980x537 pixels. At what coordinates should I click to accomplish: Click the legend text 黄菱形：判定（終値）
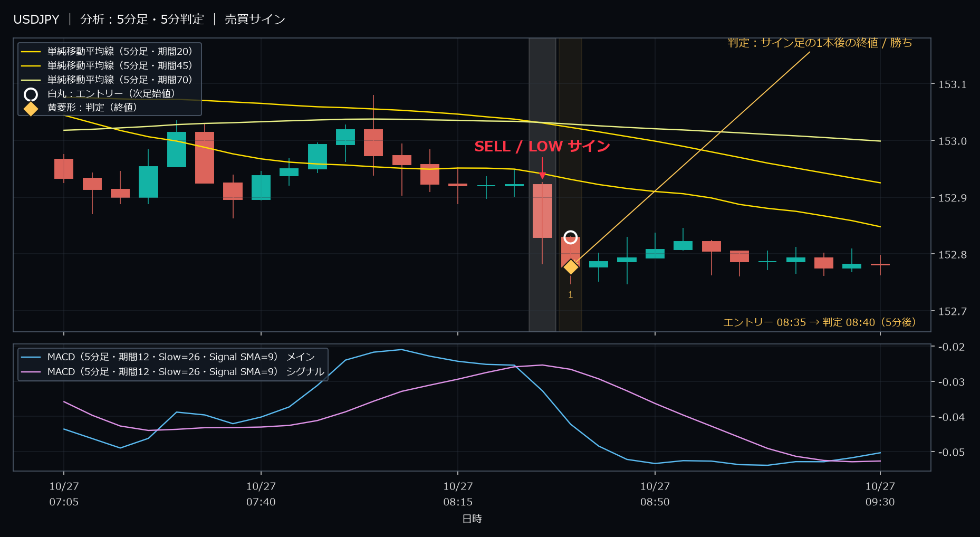pos(92,108)
